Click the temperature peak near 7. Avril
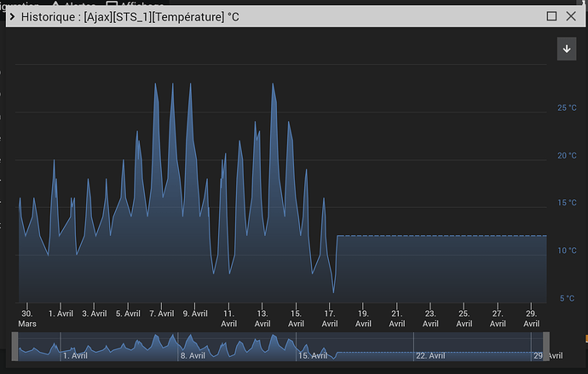 [x=155, y=84]
